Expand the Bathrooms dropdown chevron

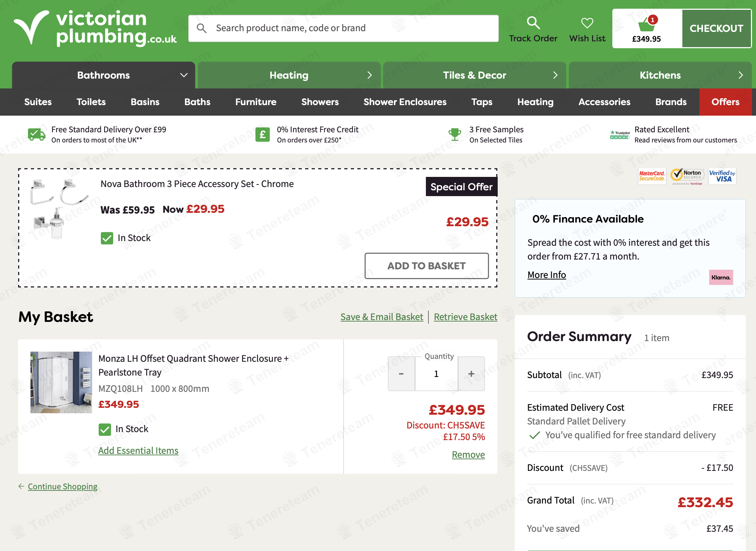click(x=184, y=75)
